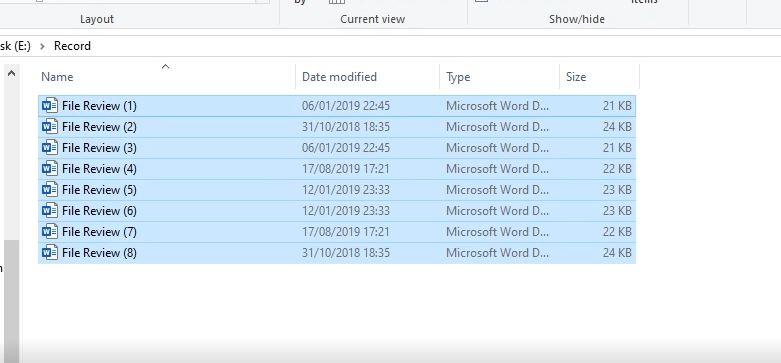Image resolution: width=781 pixels, height=363 pixels.
Task: Click the navigation pane scrollbar thumb
Action: [x=11, y=301]
